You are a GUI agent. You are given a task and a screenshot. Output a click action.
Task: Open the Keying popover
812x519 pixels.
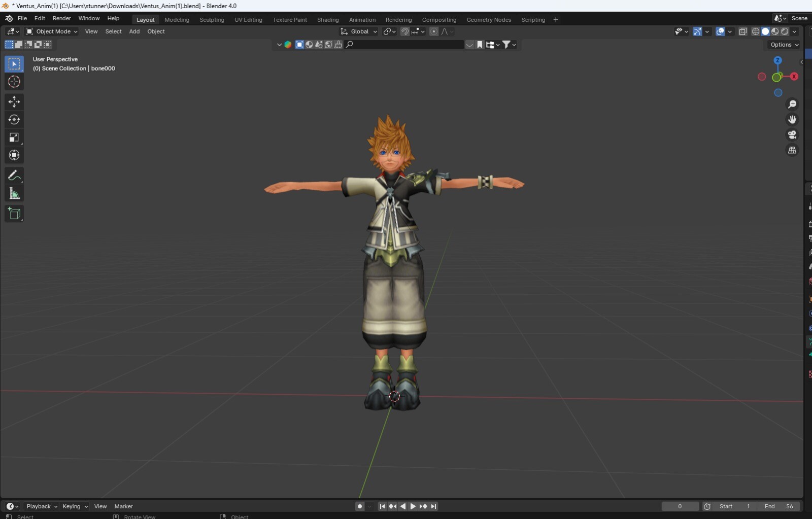(75, 506)
